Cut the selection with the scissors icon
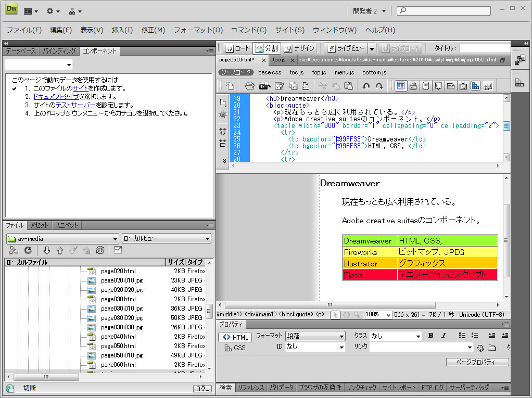 point(323,86)
